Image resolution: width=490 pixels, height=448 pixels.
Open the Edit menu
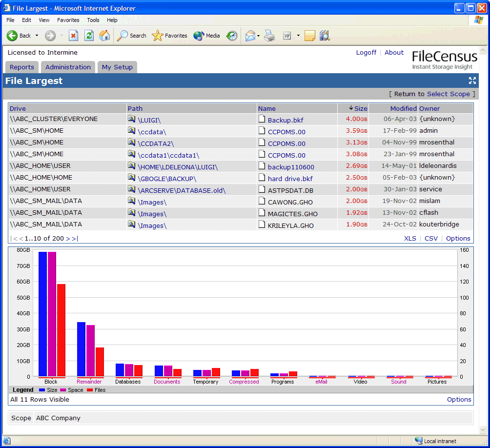point(26,20)
